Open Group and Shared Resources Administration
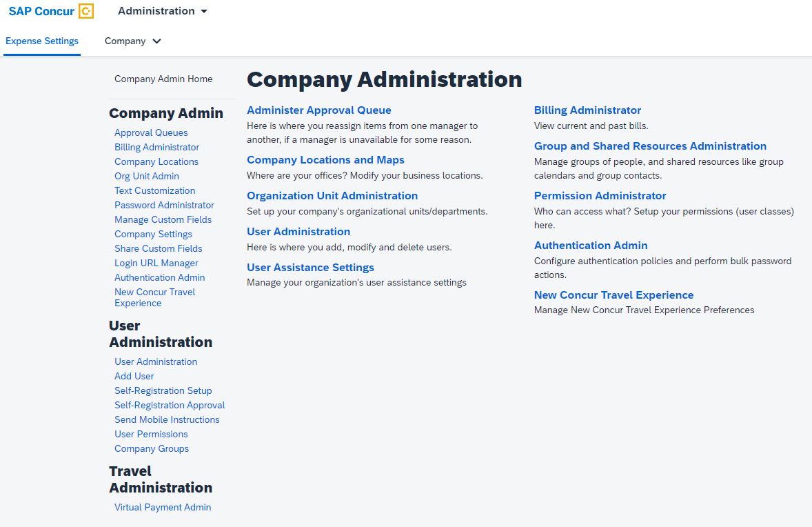The image size is (812, 527). (x=650, y=146)
